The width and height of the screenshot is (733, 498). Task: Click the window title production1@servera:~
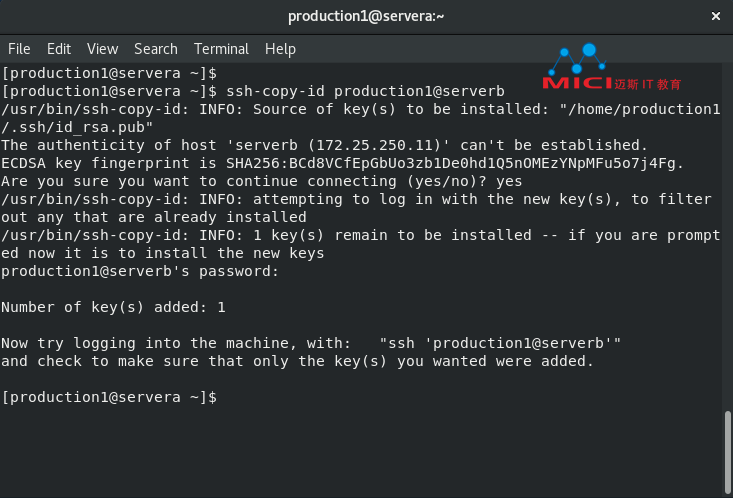coord(366,16)
